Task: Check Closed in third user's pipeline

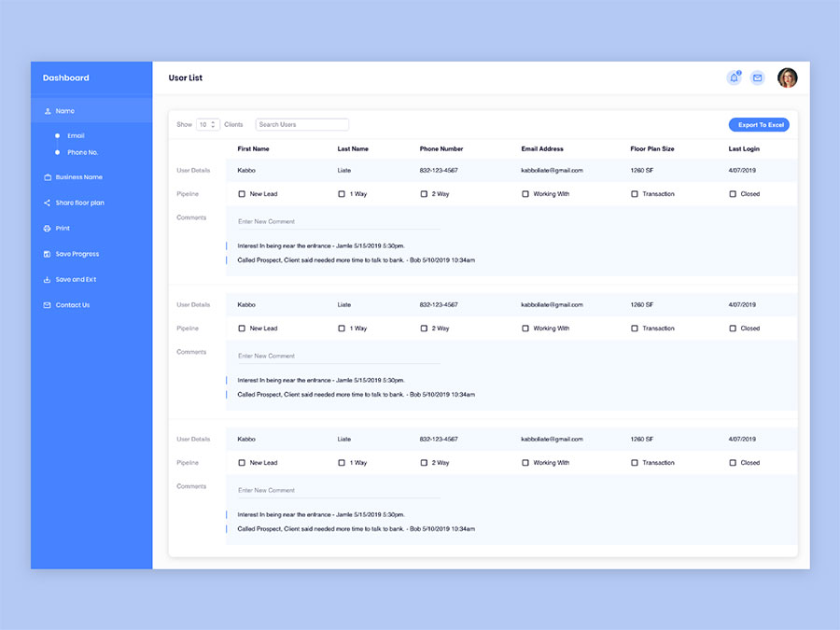Action: point(733,463)
